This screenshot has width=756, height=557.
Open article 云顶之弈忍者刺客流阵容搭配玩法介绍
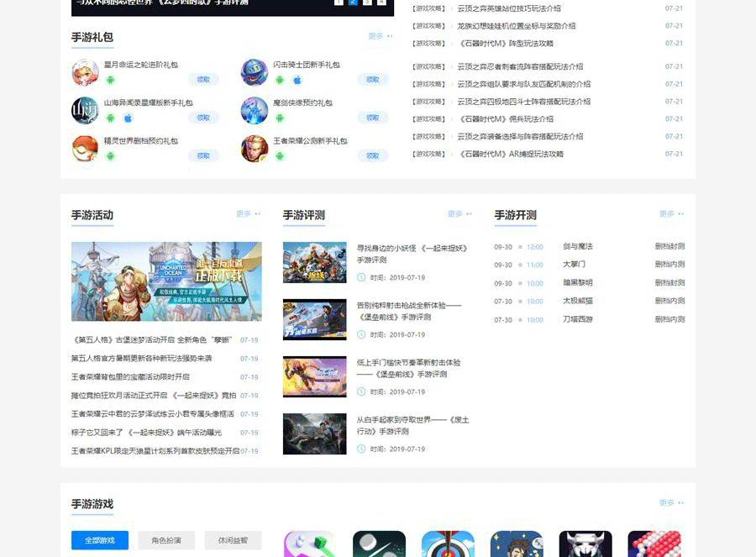coord(520,66)
